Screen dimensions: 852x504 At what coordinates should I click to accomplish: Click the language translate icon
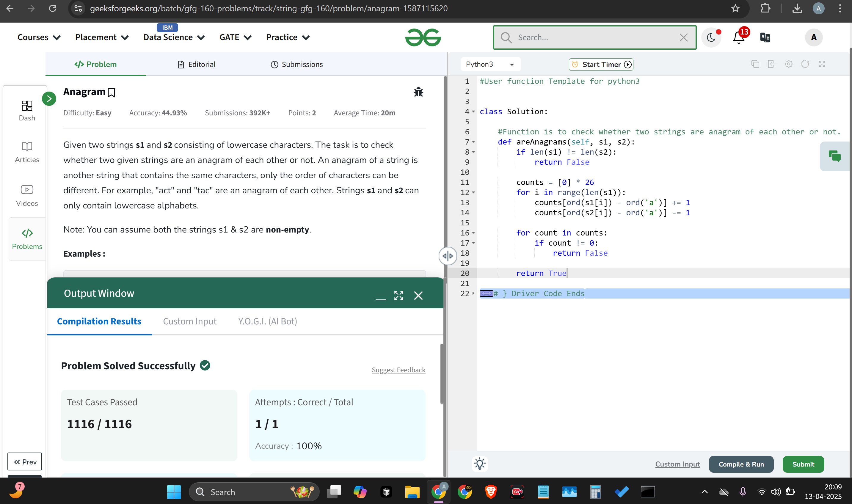(x=765, y=37)
